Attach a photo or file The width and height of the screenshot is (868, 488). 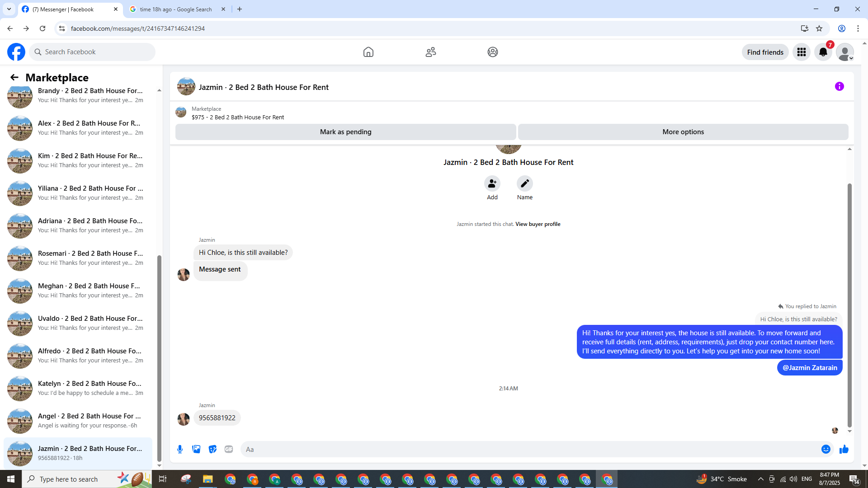[196, 449]
